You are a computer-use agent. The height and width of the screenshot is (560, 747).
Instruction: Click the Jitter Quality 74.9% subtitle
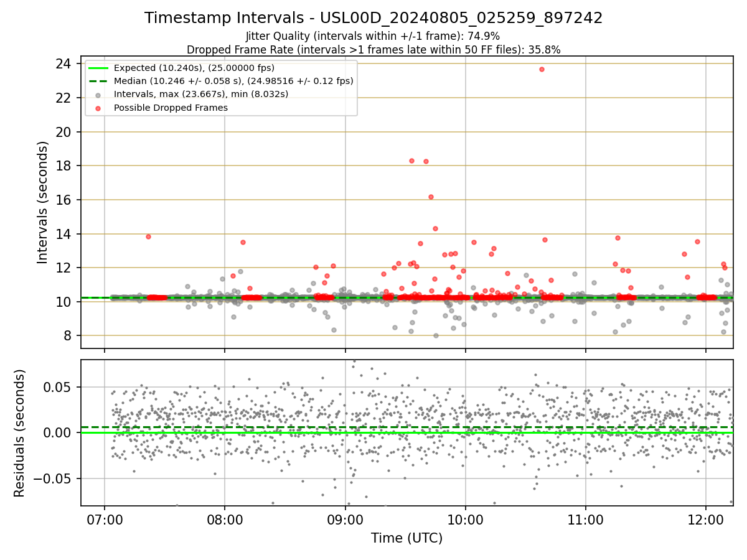[373, 37]
